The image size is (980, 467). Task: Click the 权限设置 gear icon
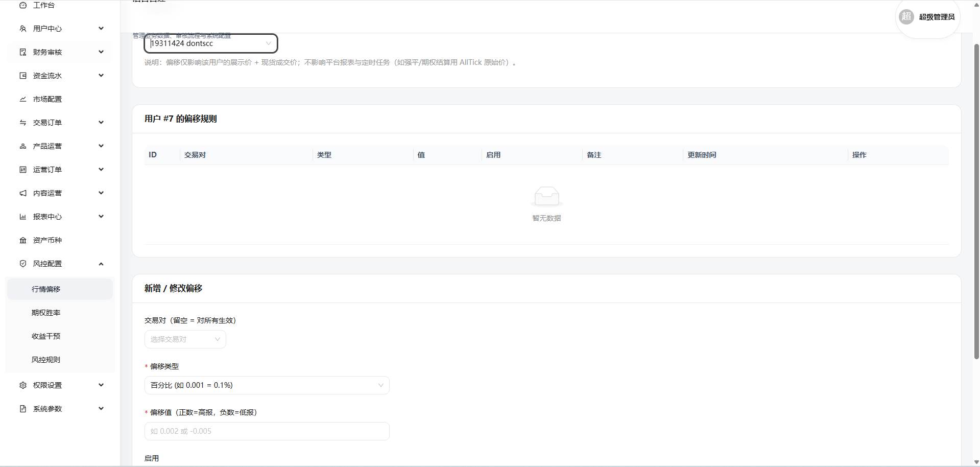click(23, 385)
